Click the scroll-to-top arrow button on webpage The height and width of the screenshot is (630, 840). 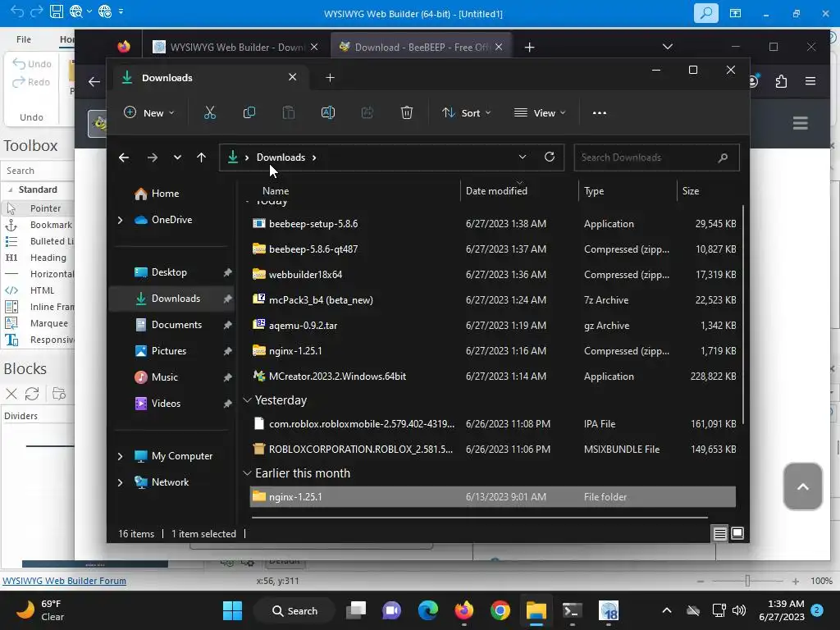802,486
